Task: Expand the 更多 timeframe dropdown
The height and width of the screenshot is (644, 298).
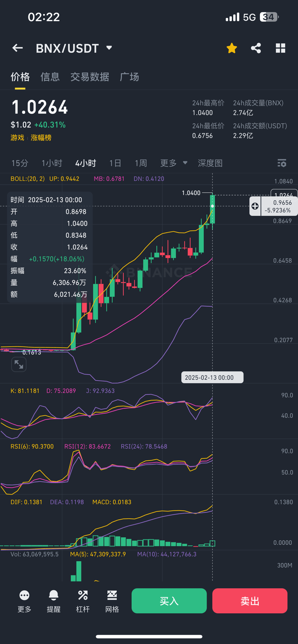Action: click(x=174, y=163)
